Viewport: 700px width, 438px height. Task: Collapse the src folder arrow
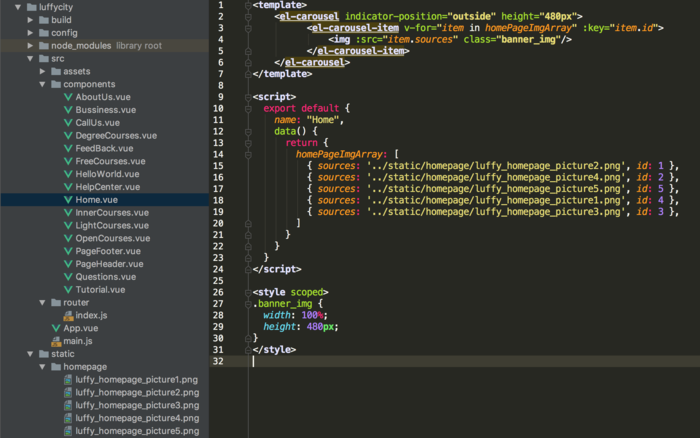[30, 58]
